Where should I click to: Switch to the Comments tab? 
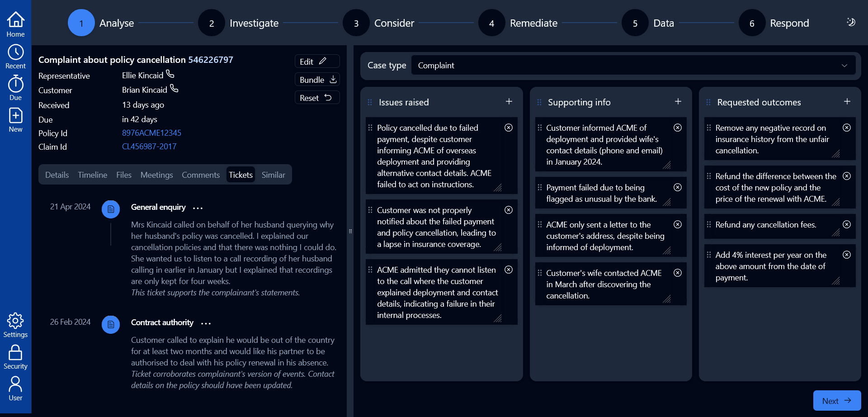point(200,175)
